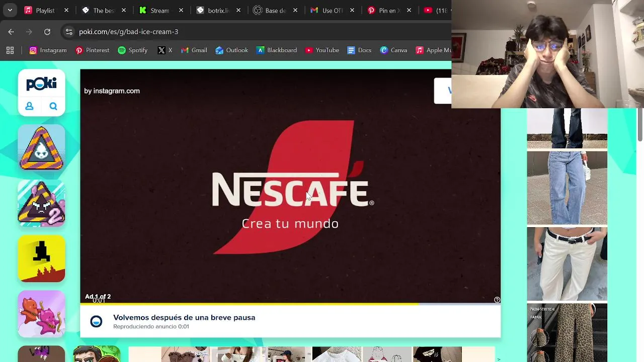
Task: Open the cartoon guy with glasses game thumbnail
Action: [x=97, y=353]
